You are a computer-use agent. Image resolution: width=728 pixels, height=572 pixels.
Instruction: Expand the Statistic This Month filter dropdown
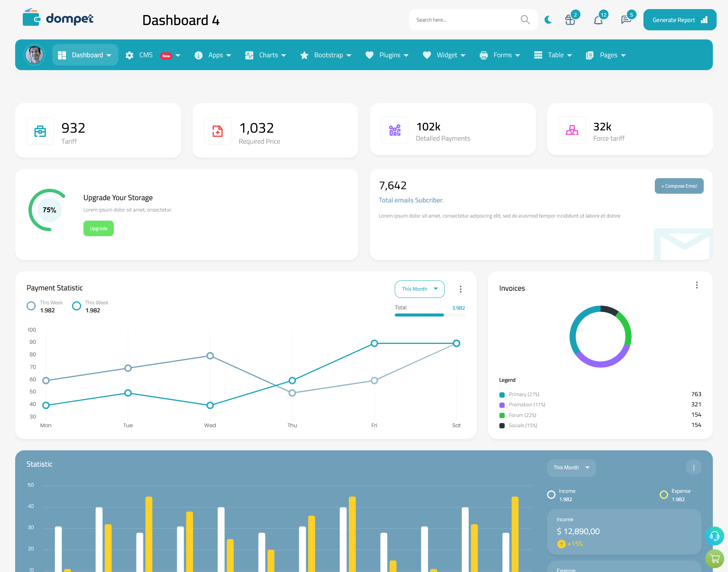click(x=571, y=467)
